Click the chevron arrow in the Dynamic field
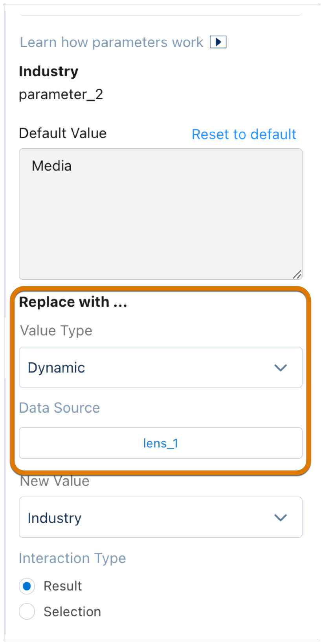This screenshot has width=323, height=644. coord(281,368)
